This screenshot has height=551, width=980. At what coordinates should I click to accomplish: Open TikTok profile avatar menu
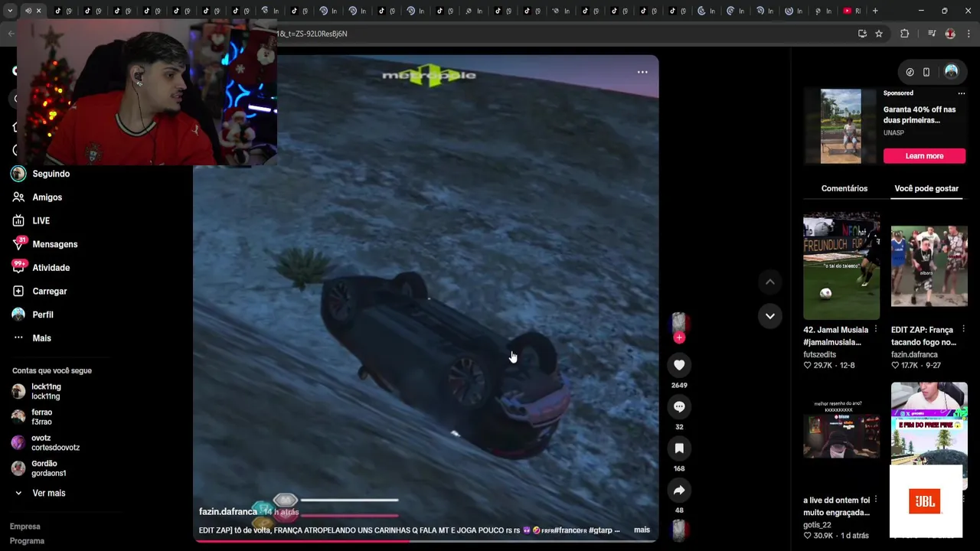pyautogui.click(x=951, y=71)
